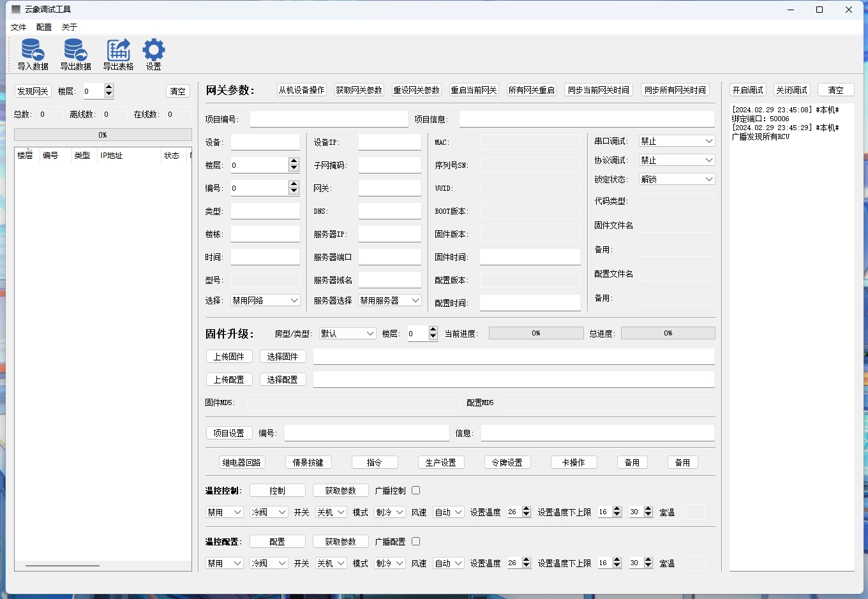Click the 项目信息 input field

pos(587,119)
